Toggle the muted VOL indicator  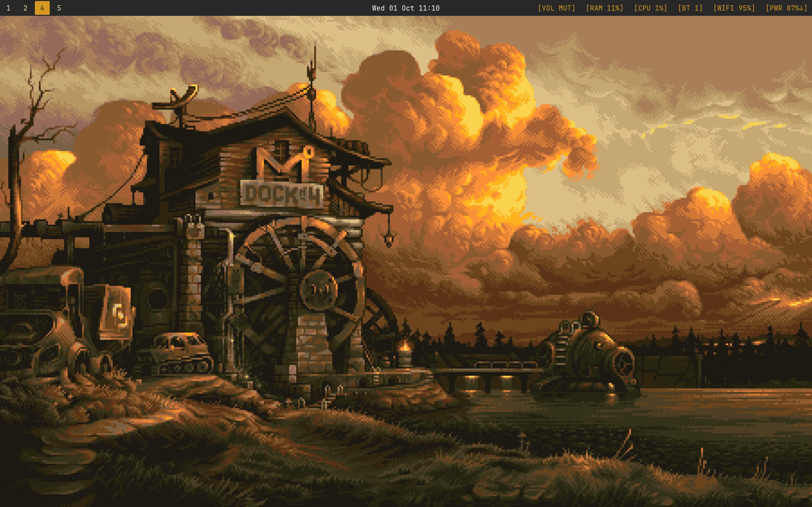[556, 8]
